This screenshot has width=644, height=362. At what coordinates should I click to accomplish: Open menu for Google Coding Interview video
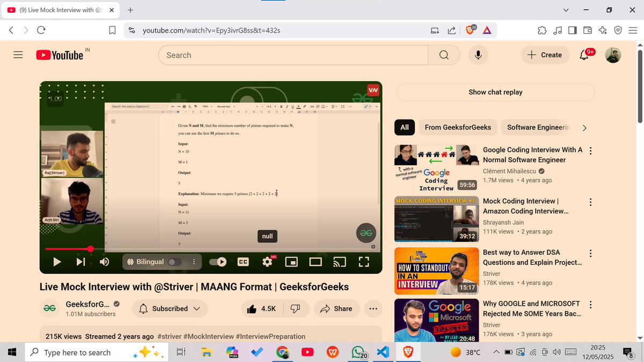tap(590, 151)
